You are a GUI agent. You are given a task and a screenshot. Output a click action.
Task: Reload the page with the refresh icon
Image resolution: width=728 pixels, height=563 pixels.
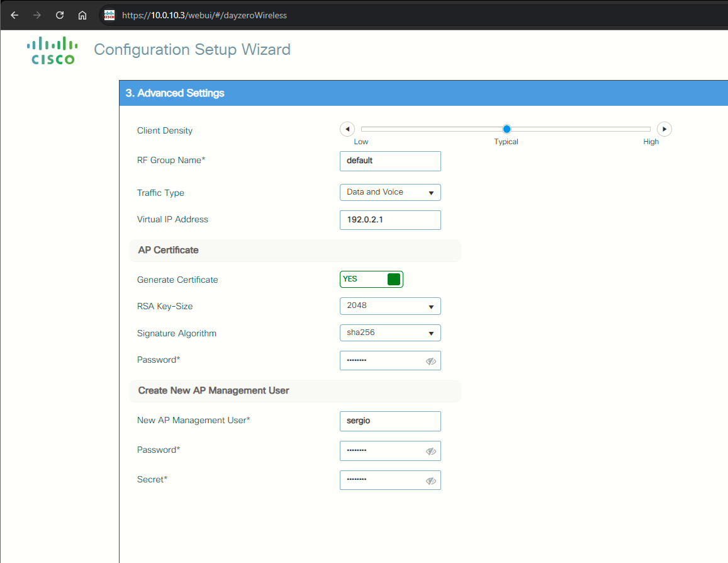coord(59,15)
